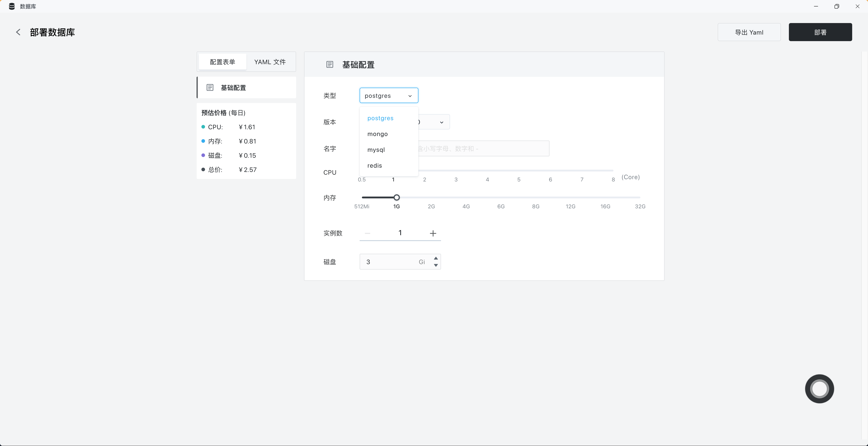This screenshot has width=868, height=446.
Task: Export configuration with 导出 Yaml button
Action: (x=749, y=32)
